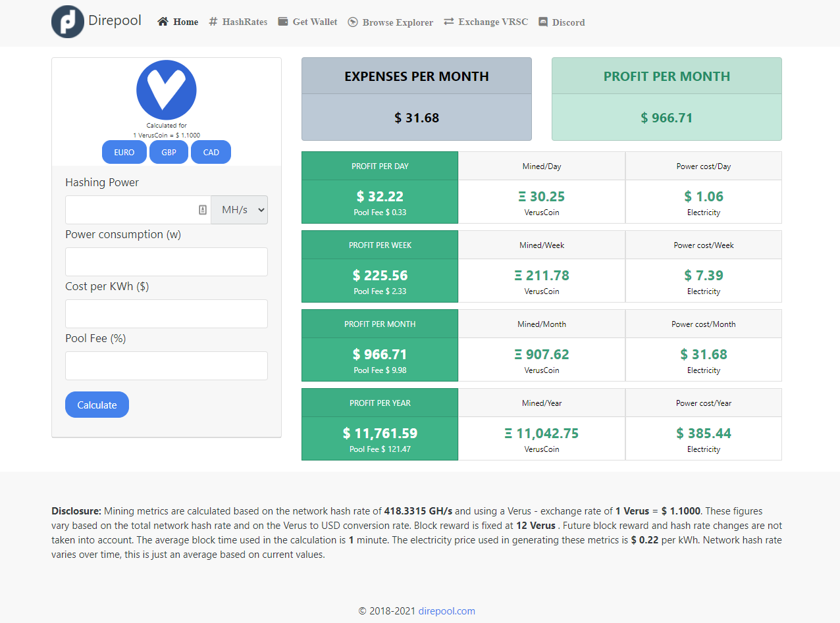Click the Home house icon
This screenshot has height=623, width=840.
163,22
